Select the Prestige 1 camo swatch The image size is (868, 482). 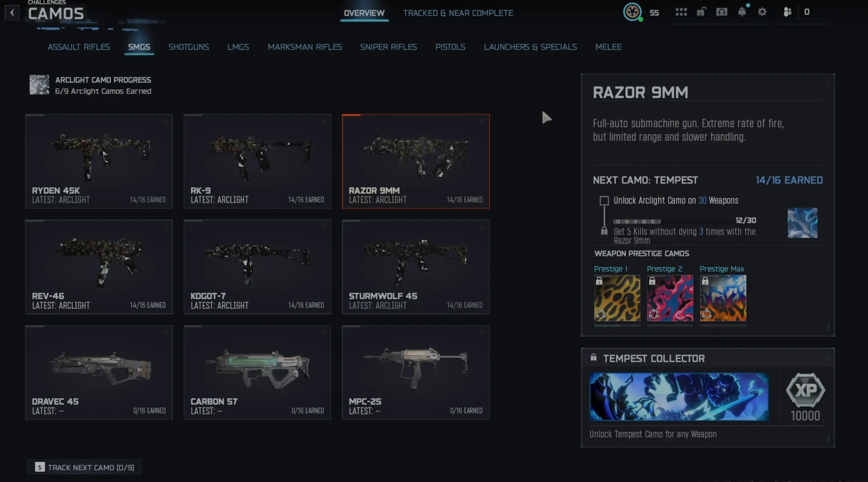click(x=617, y=298)
